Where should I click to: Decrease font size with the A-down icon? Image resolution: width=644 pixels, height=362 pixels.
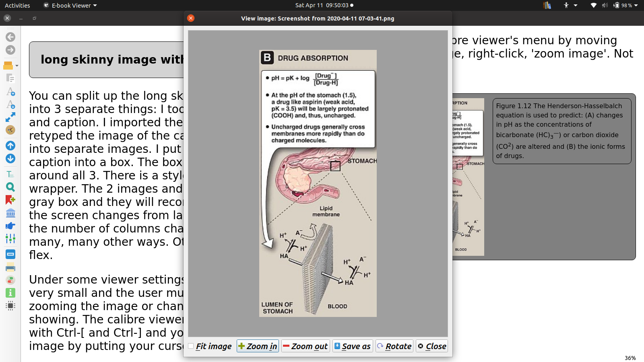pos(10,105)
